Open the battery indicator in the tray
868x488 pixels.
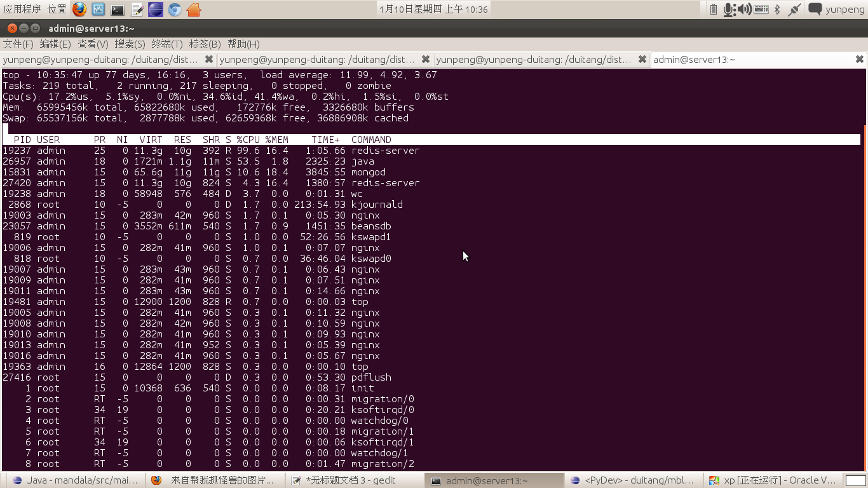[714, 9]
